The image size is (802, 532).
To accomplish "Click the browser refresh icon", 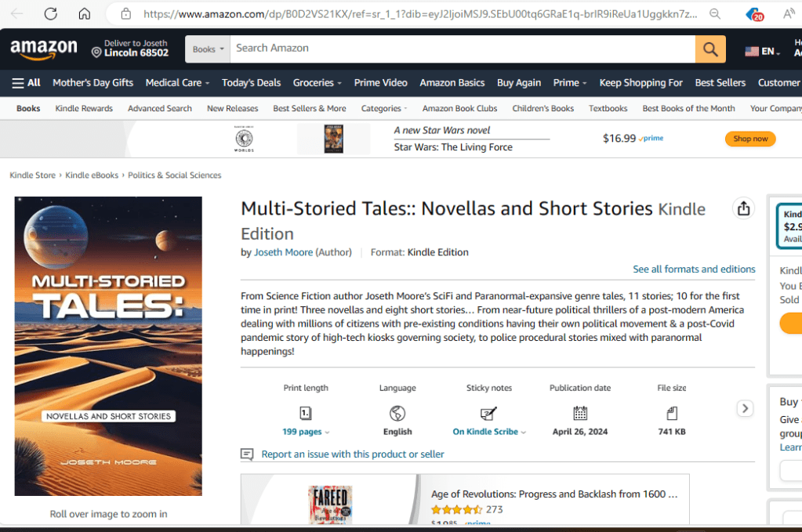I will coord(51,14).
